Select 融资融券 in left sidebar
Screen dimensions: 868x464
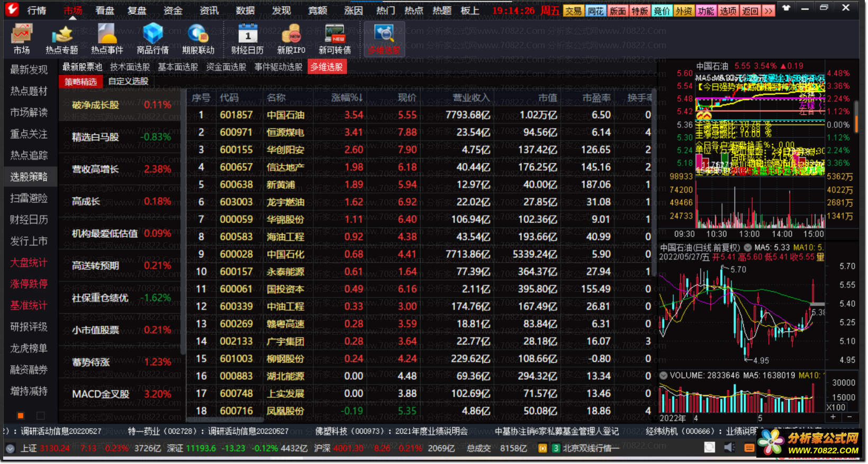29,370
